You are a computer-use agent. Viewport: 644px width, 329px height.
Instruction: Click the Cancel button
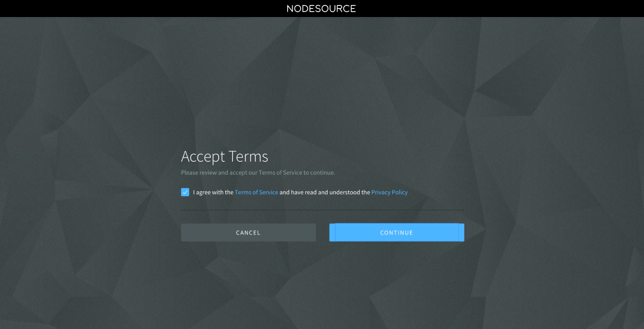(x=248, y=233)
